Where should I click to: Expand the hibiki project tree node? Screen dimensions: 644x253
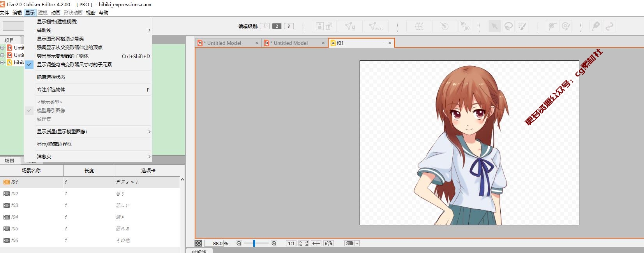pos(2,63)
